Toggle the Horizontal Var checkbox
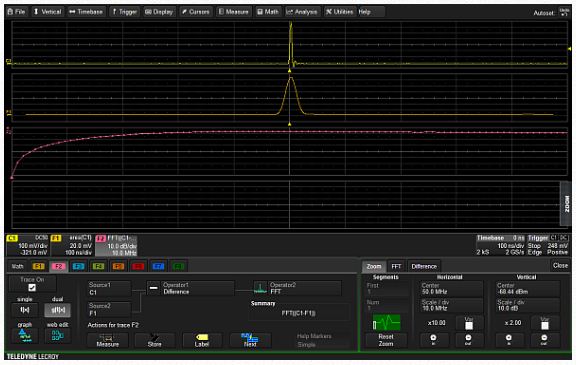This screenshot has width=576, height=365. tap(469, 325)
